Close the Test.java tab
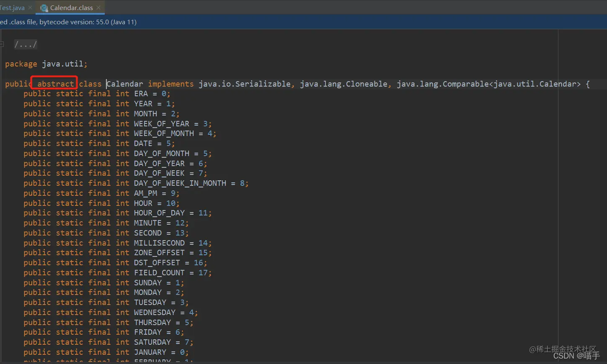Screen dimensions: 607x364 click(x=30, y=8)
